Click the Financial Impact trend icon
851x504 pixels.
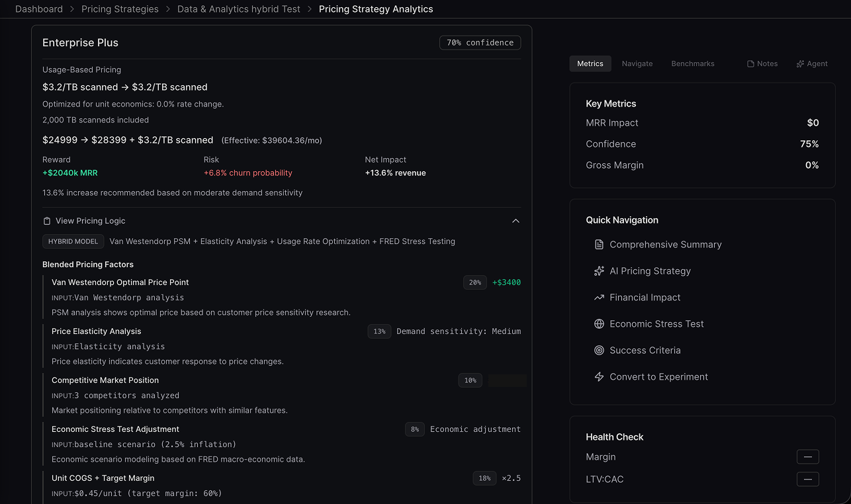599,298
